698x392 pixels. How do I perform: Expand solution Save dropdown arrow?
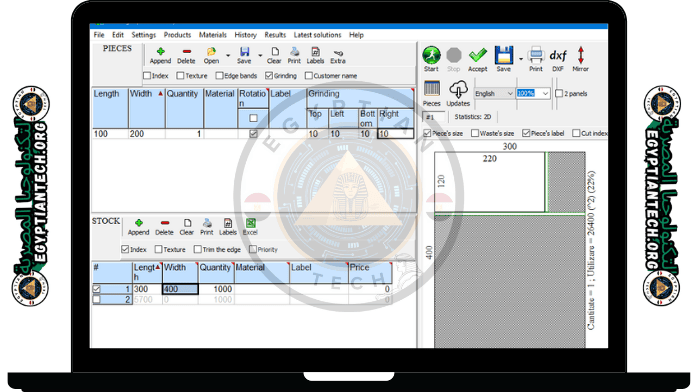pyautogui.click(x=520, y=59)
